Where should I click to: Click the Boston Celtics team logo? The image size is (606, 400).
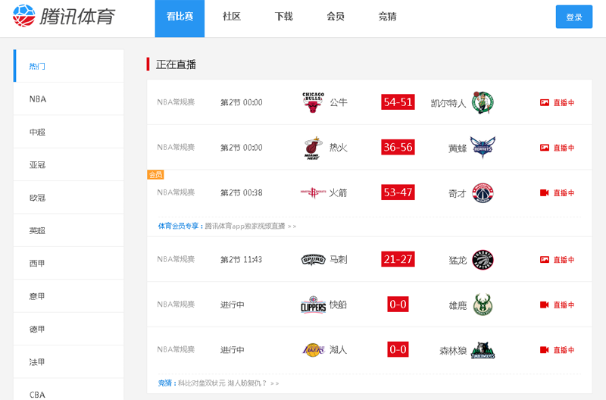(482, 102)
